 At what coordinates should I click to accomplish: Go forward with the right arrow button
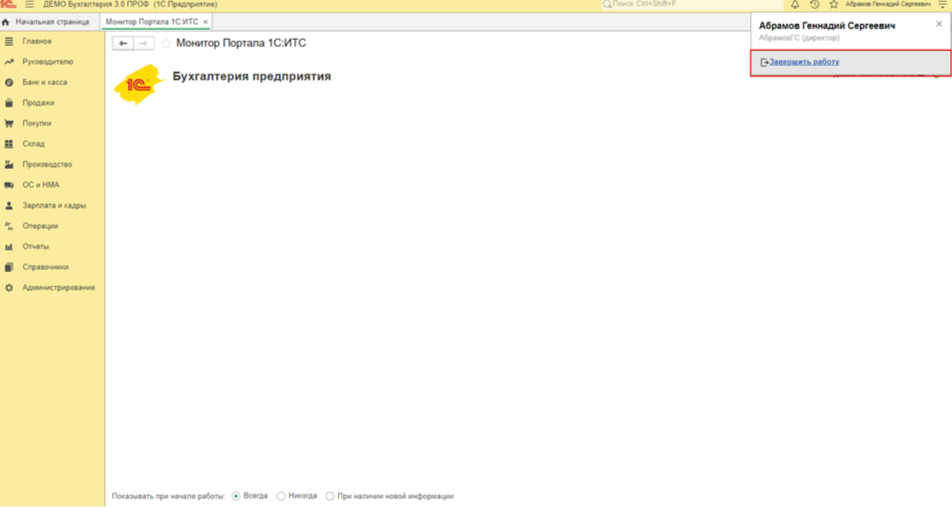pyautogui.click(x=143, y=44)
